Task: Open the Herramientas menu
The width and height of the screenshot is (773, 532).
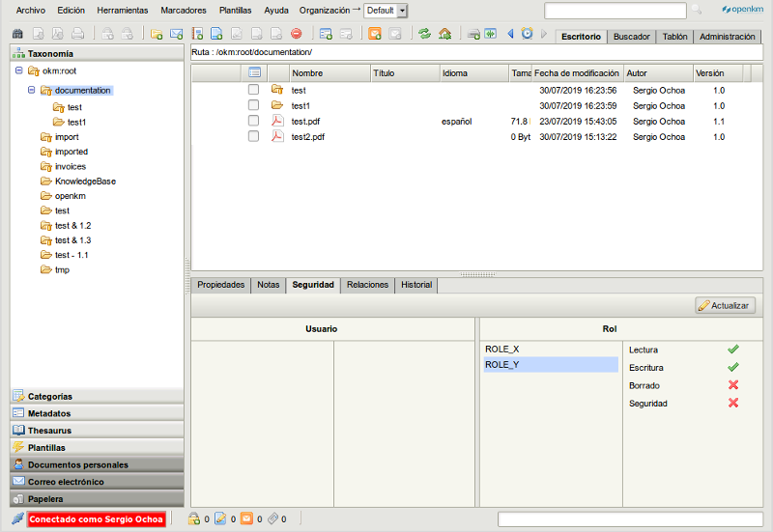Action: tap(122, 10)
